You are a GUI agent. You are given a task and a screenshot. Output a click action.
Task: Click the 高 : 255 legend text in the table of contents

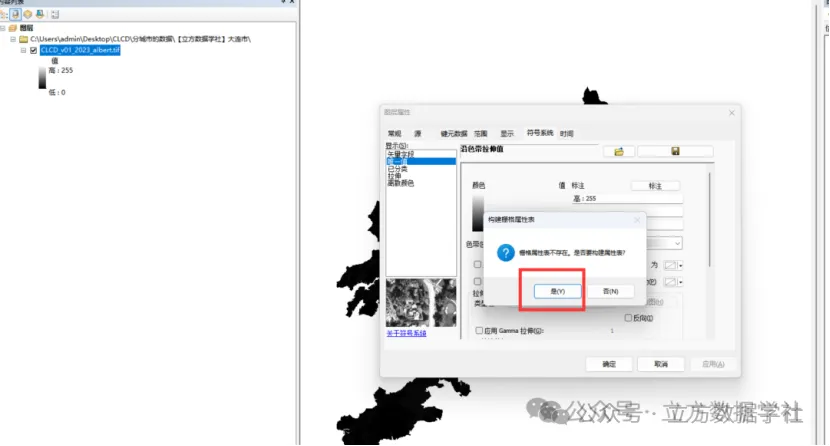tap(61, 70)
